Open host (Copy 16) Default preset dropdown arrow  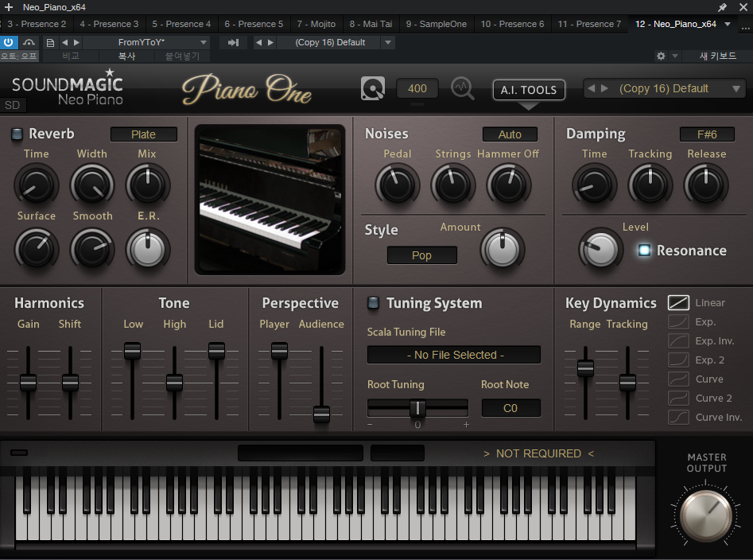(x=387, y=42)
